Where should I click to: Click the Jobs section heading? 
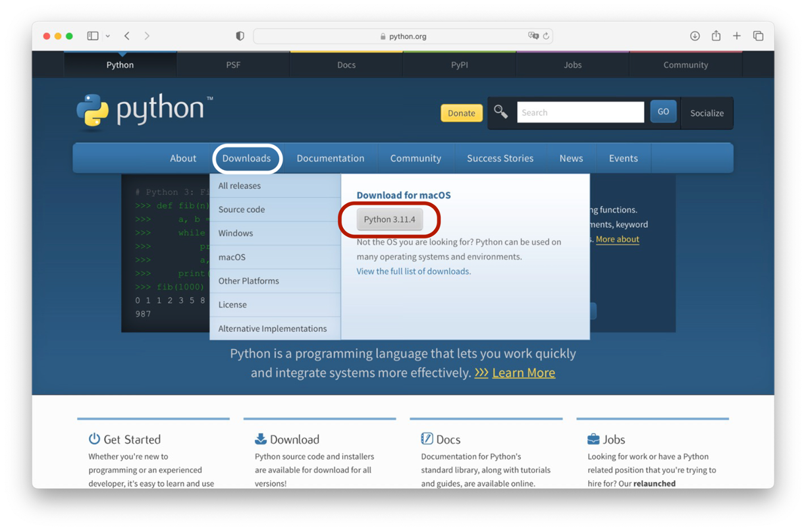click(614, 439)
